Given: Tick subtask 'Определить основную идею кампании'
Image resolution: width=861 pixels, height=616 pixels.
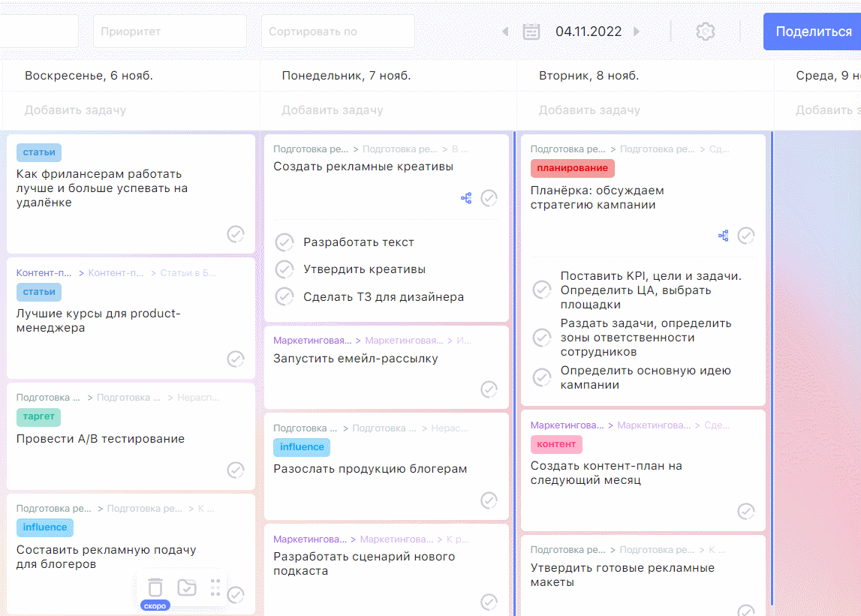Looking at the screenshot, I should [541, 377].
